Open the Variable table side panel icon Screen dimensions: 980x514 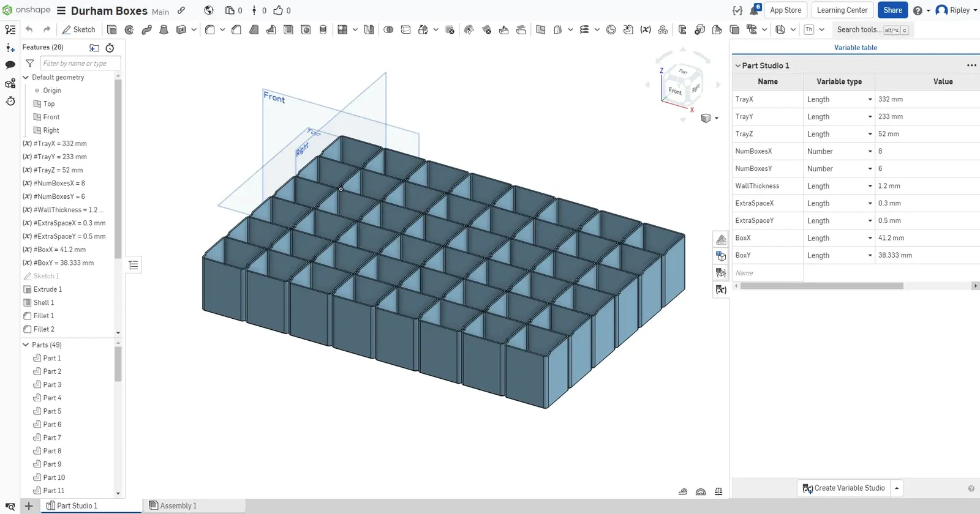[721, 289]
